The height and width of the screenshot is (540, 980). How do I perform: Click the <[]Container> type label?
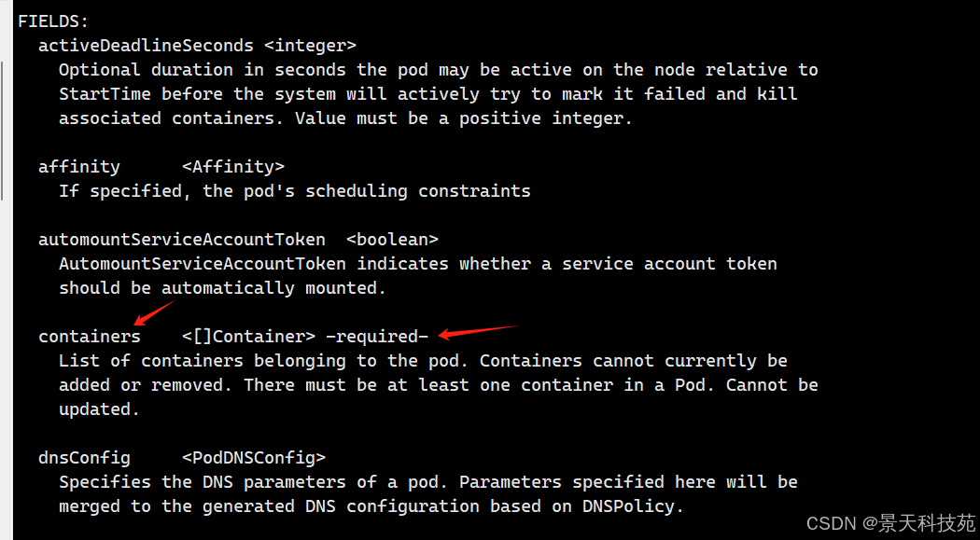(x=248, y=337)
